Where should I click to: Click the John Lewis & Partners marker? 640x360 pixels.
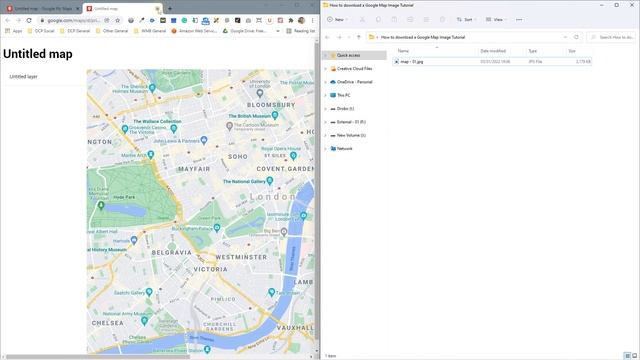[x=204, y=140]
